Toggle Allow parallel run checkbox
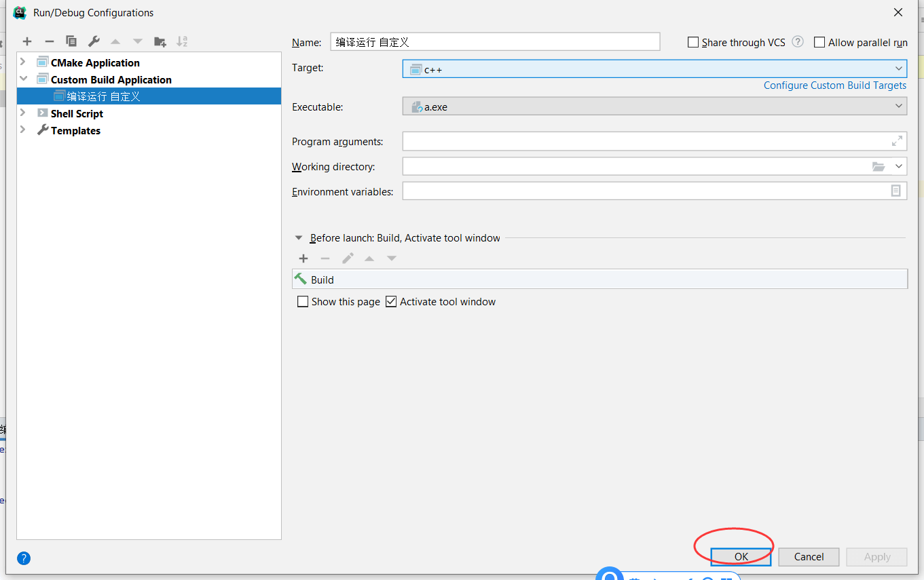This screenshot has width=924, height=580. (x=819, y=42)
